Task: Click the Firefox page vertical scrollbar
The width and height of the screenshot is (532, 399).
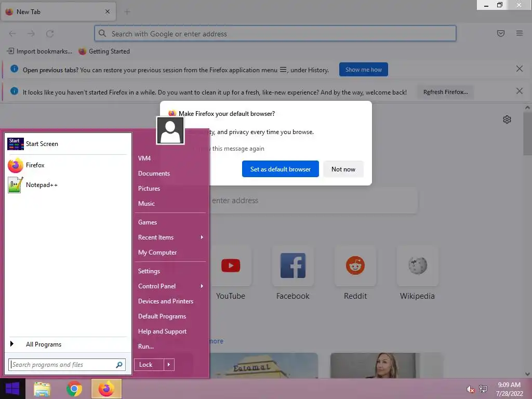Action: tap(527, 134)
